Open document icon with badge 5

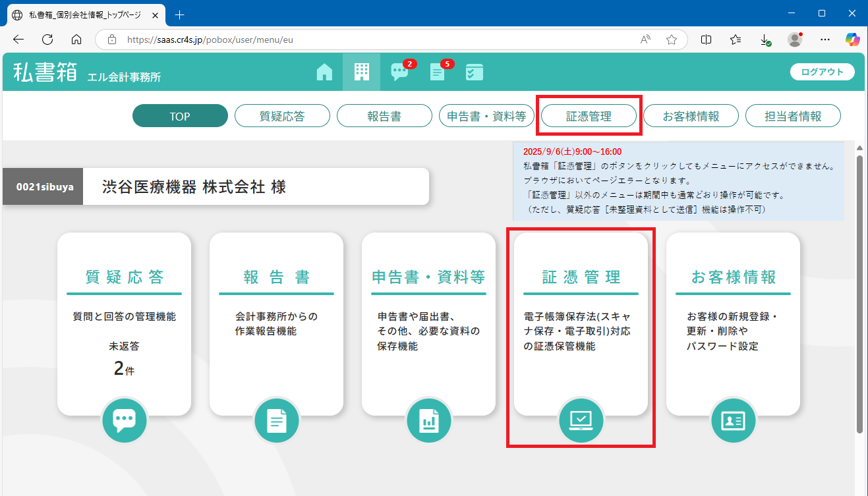coord(438,72)
